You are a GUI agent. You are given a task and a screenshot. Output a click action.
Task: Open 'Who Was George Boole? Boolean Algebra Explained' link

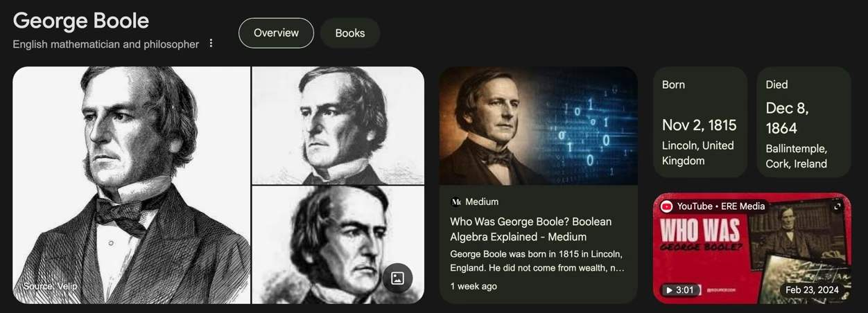531,229
